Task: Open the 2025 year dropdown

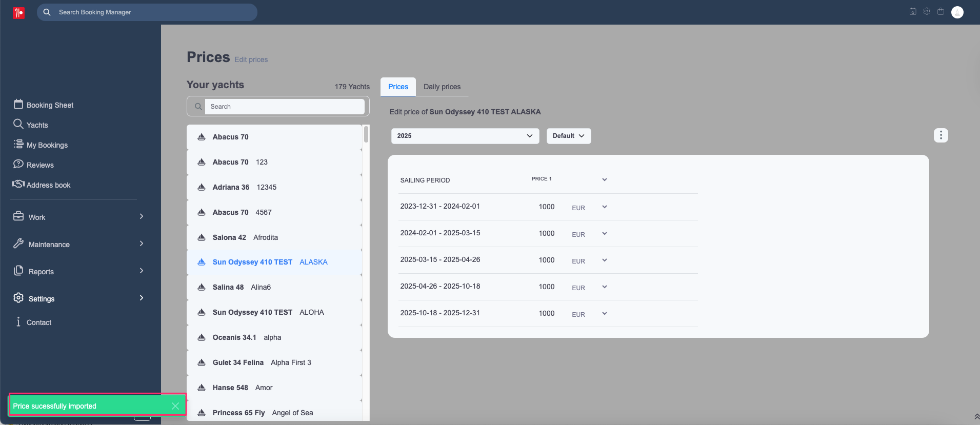Action: (x=465, y=136)
